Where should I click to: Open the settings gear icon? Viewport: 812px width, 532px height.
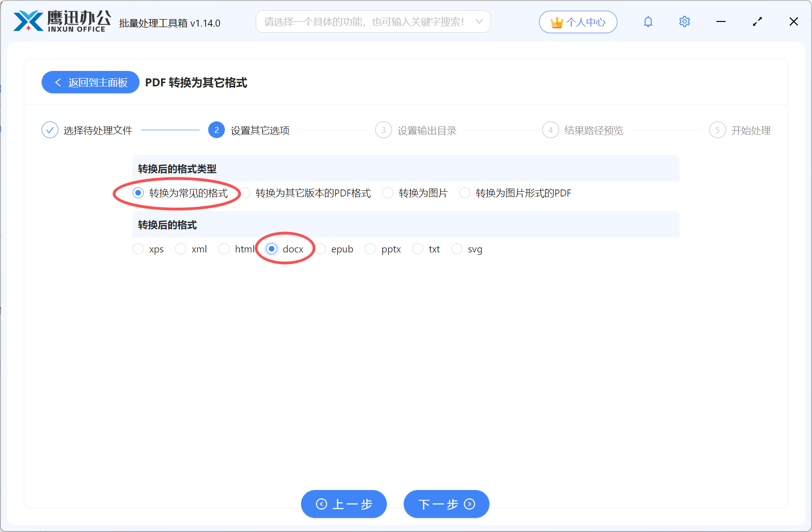click(684, 21)
